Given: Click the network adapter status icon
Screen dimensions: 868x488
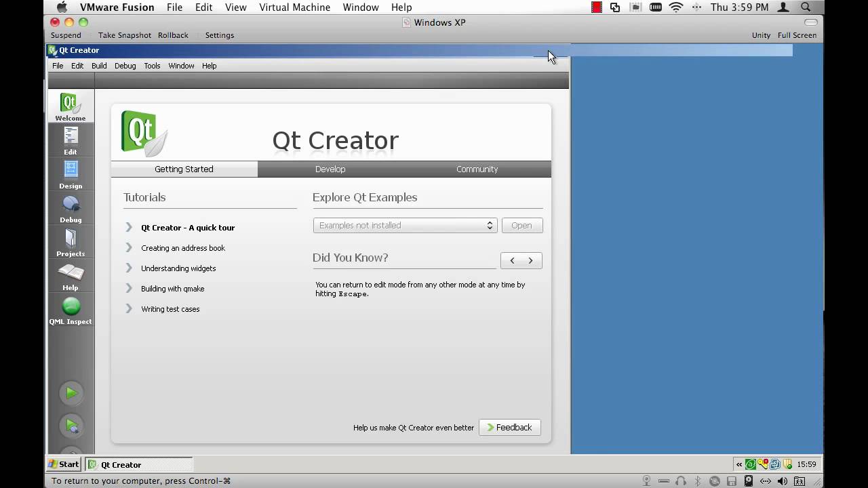Looking at the screenshot, I should (766, 481).
